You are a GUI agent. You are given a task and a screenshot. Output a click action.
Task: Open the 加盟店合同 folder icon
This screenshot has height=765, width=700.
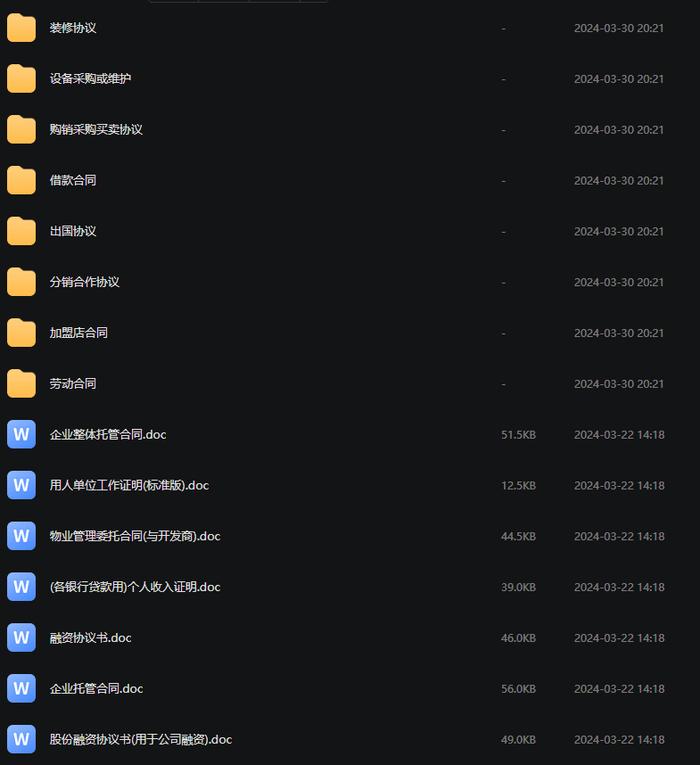click(21, 333)
